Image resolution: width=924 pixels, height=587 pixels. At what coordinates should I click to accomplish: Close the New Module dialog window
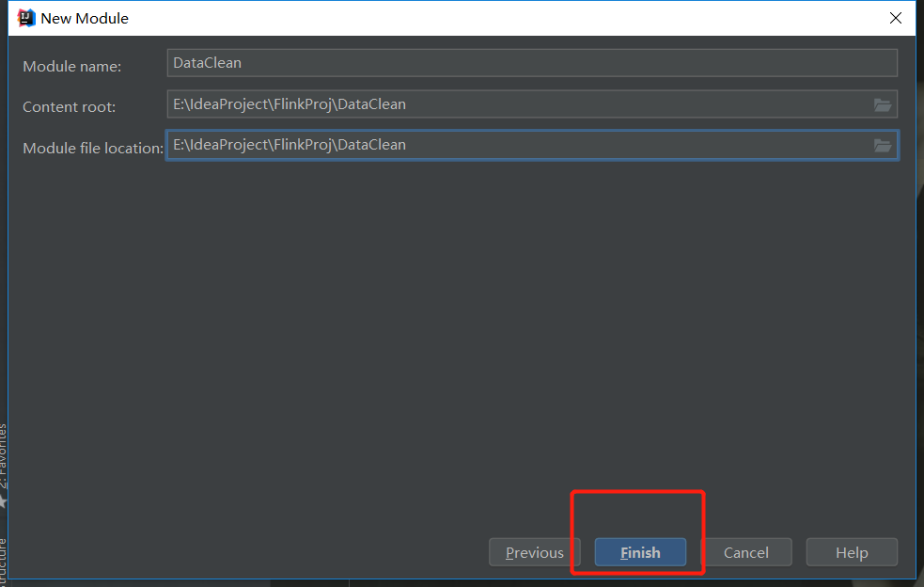coord(896,18)
